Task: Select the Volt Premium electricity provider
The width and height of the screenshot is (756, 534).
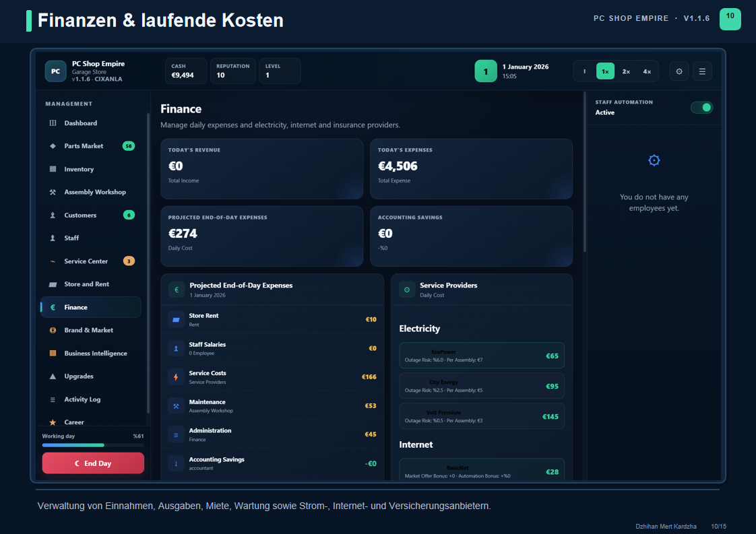Action: [x=482, y=416]
